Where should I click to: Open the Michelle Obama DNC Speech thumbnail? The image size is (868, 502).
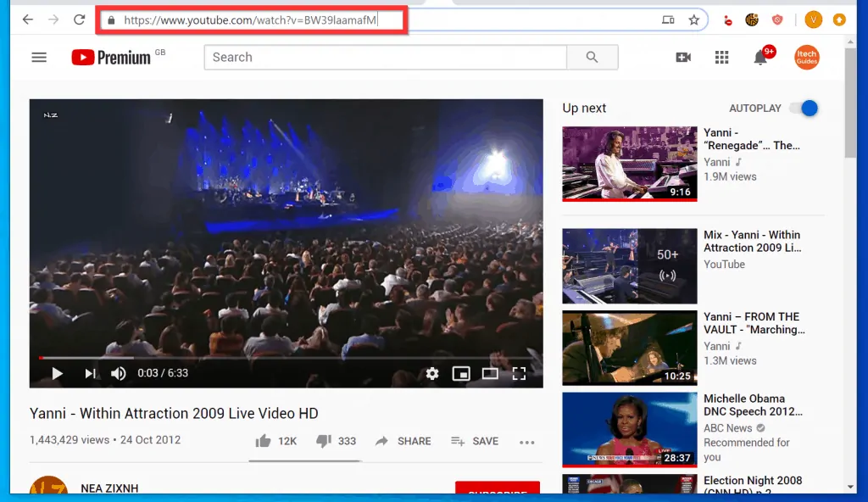[x=629, y=430]
